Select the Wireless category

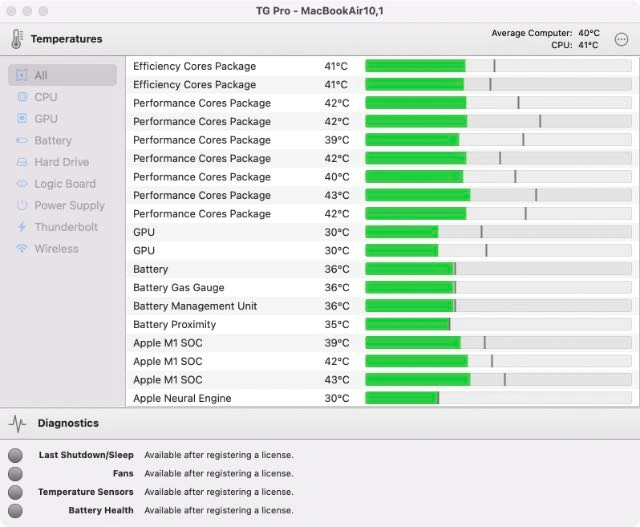62,249
